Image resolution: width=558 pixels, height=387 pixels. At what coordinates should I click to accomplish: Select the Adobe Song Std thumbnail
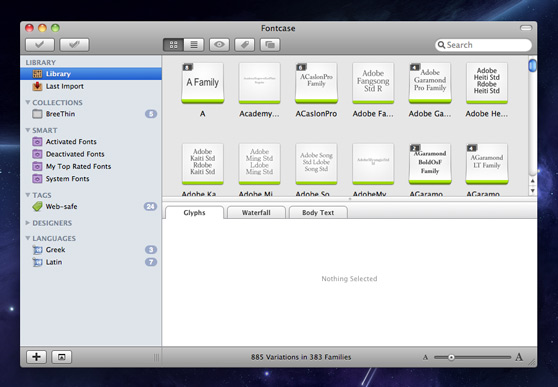(316, 164)
